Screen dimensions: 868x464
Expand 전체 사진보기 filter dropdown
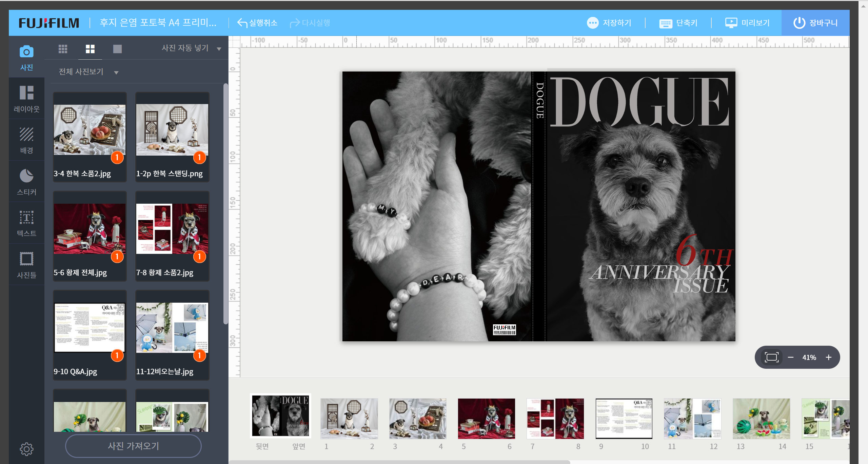(88, 72)
